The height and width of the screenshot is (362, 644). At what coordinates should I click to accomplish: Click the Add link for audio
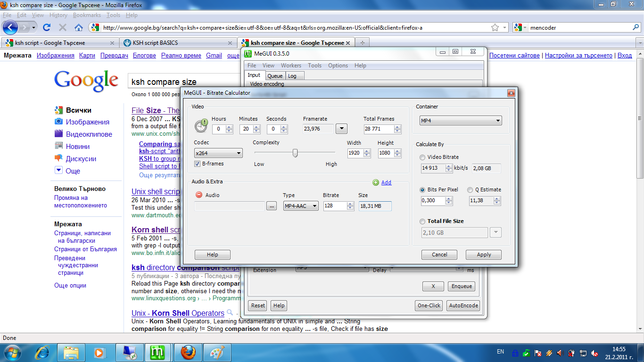click(x=386, y=182)
